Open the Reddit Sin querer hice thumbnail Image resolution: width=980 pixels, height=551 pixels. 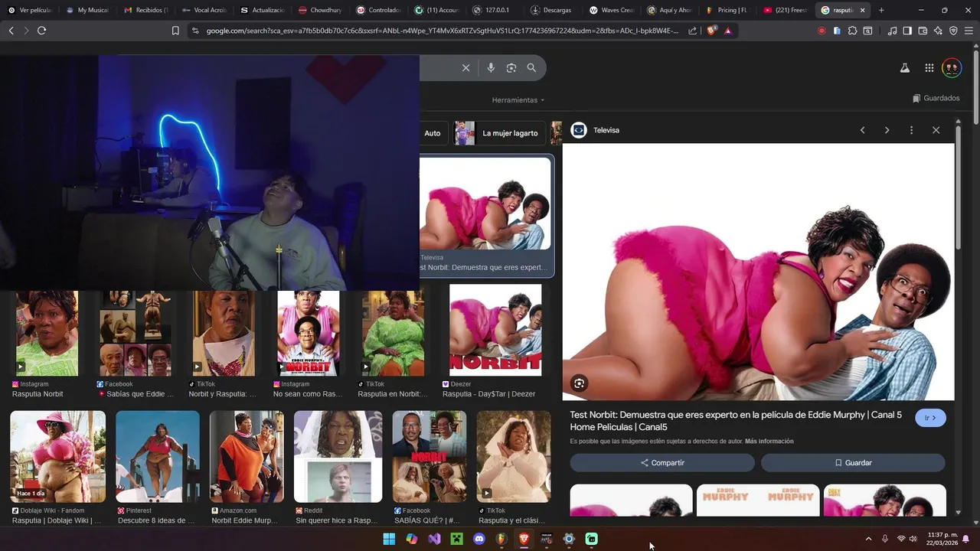pyautogui.click(x=338, y=456)
